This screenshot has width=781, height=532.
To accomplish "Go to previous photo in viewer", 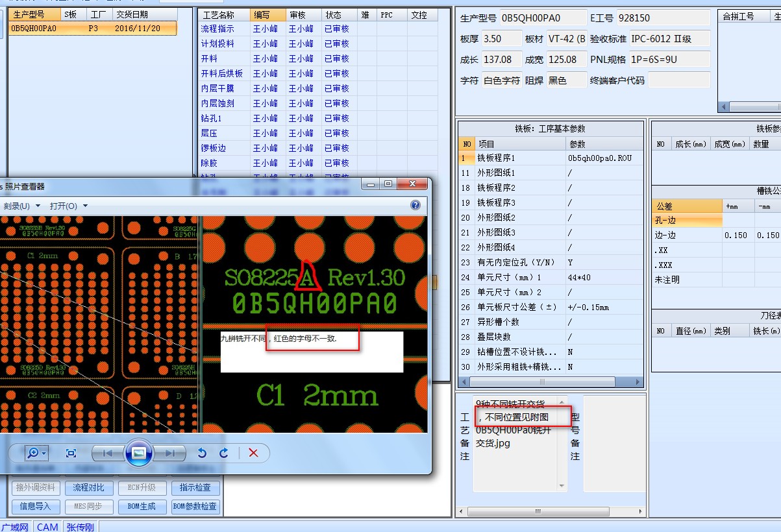I will point(108,453).
